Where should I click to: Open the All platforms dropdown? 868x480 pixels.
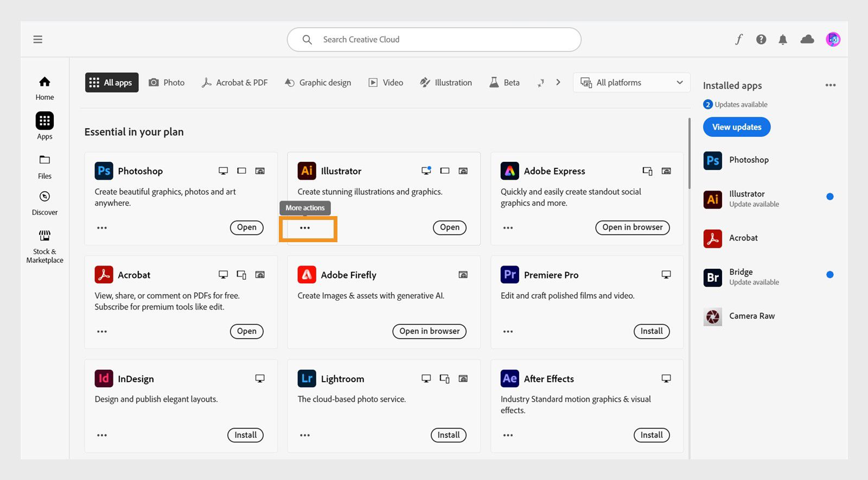pos(631,83)
